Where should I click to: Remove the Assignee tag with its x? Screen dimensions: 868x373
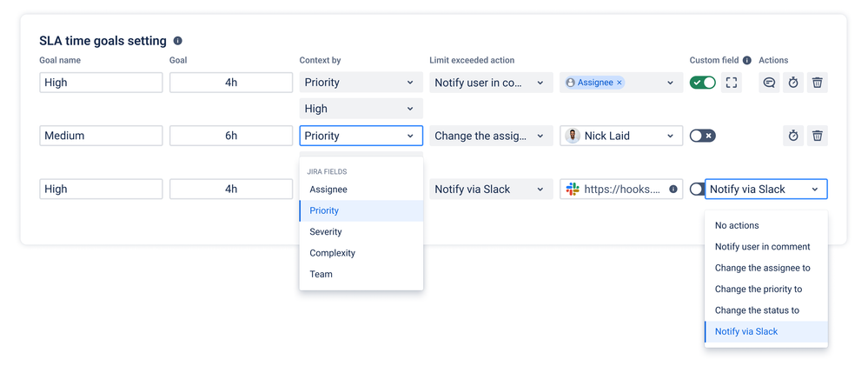pyautogui.click(x=620, y=83)
